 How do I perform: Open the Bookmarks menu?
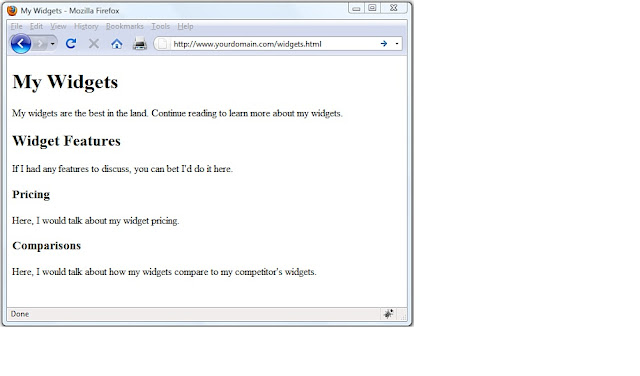pyautogui.click(x=124, y=26)
